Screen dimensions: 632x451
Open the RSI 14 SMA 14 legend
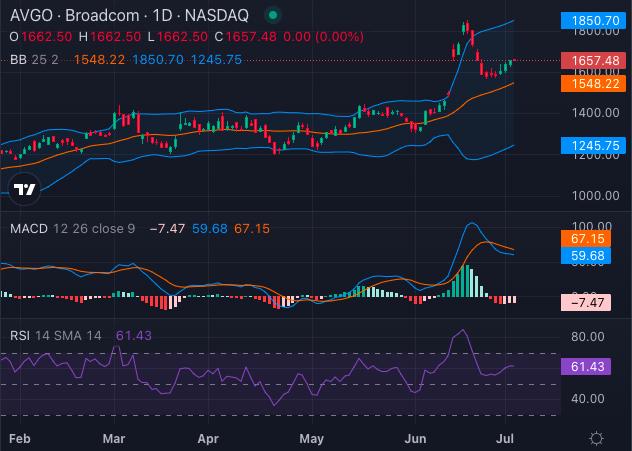[x=56, y=335]
